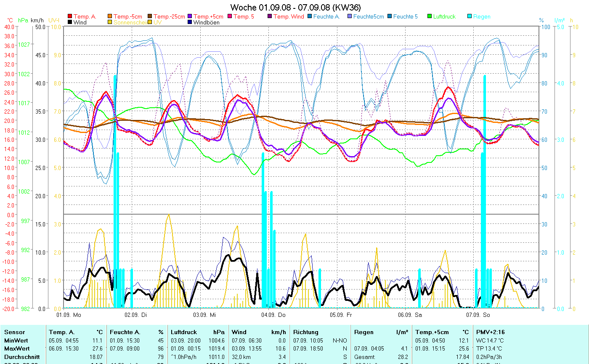Image resolution: width=589 pixels, height=364 pixels.
Task: Select the Luftdruck column header in table
Action: pyautogui.click(x=183, y=332)
